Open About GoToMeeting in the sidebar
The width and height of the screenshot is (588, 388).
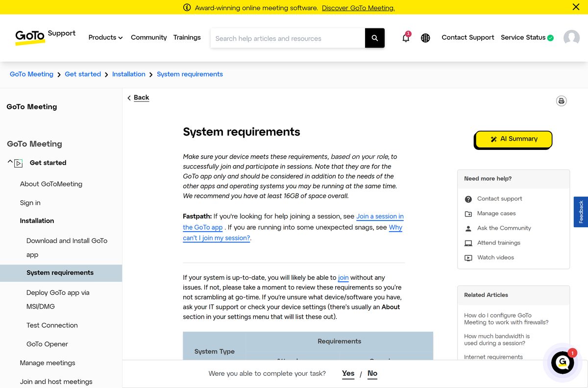pos(51,184)
